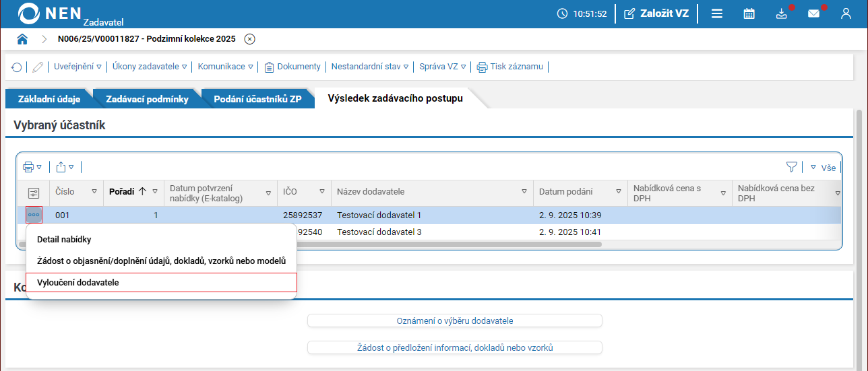The height and width of the screenshot is (371, 868).
Task: Close the Podzimní kolekce 2025 breadcrumb tab
Action: point(249,39)
